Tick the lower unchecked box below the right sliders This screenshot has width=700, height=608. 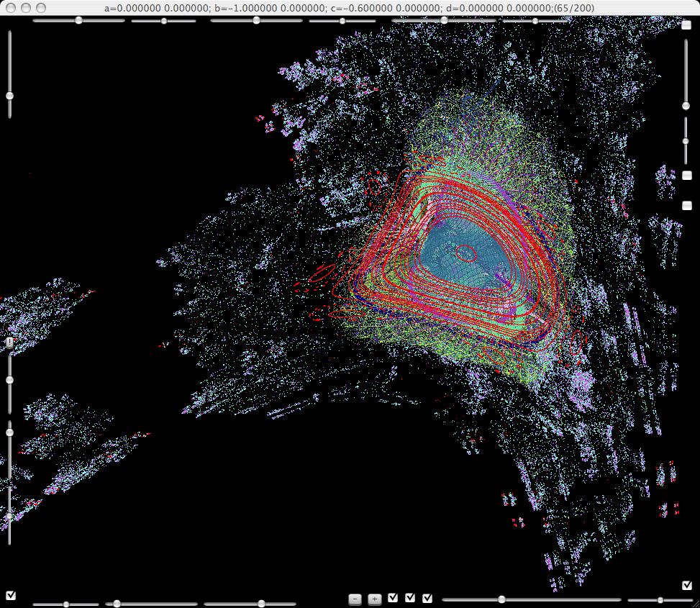point(686,205)
